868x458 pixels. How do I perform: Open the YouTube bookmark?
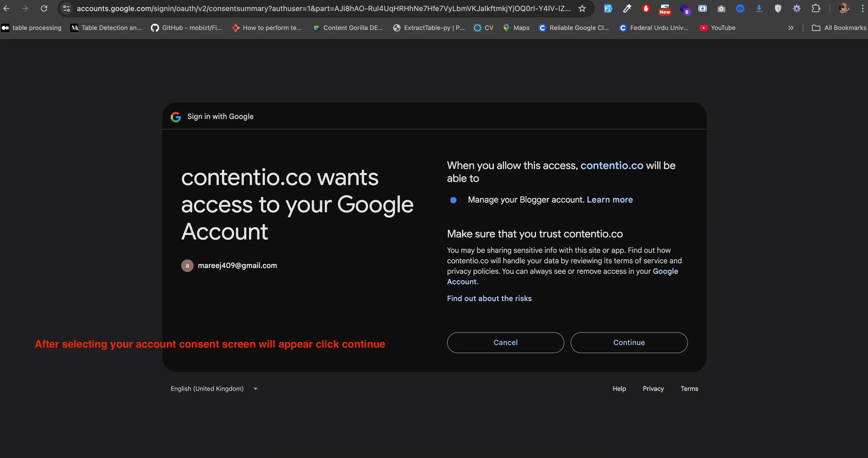click(x=718, y=28)
